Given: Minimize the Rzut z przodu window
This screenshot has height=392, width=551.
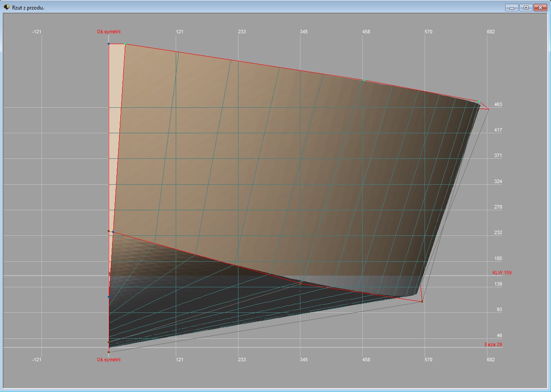Looking at the screenshot, I should pyautogui.click(x=512, y=7).
